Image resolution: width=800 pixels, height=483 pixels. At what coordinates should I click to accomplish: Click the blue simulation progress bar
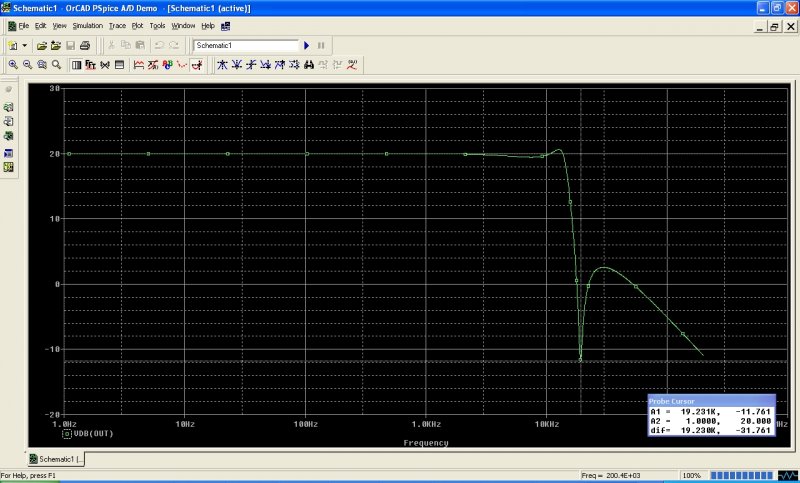point(741,475)
